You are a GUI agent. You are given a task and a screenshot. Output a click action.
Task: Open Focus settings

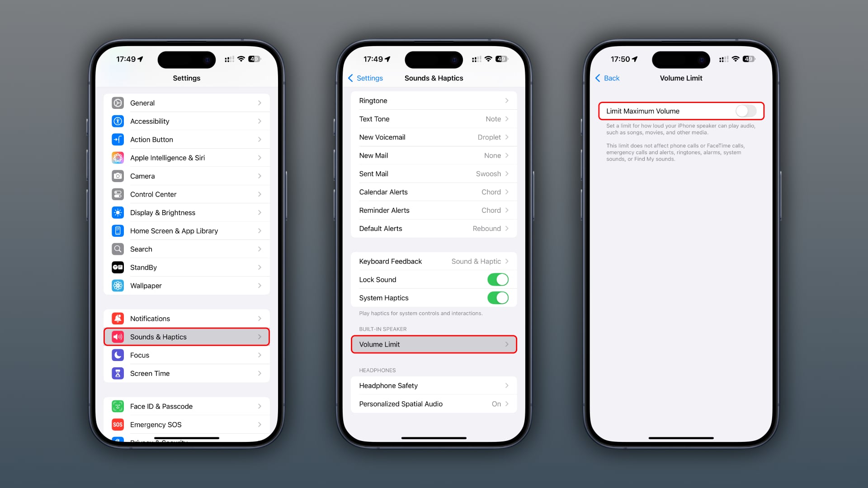[187, 355]
